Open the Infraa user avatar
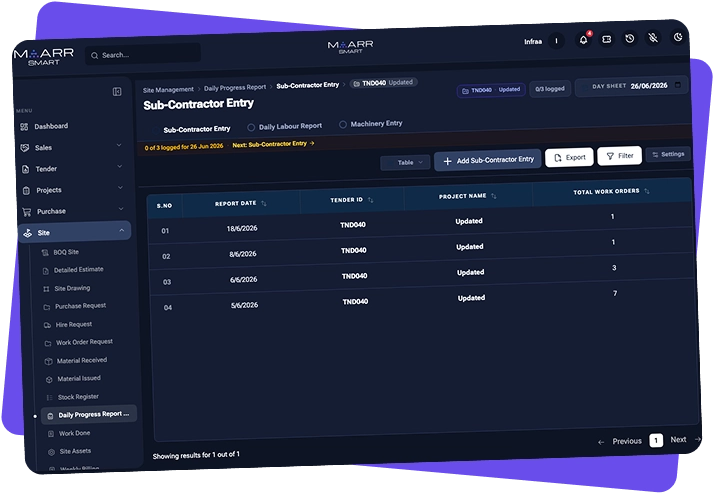Screen dimensions: 715x494 pyautogui.click(x=556, y=41)
